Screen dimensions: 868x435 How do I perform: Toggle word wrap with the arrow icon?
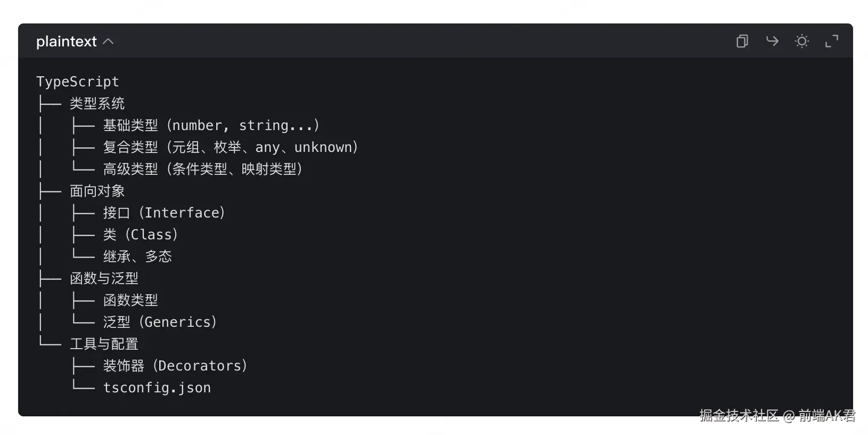click(772, 41)
